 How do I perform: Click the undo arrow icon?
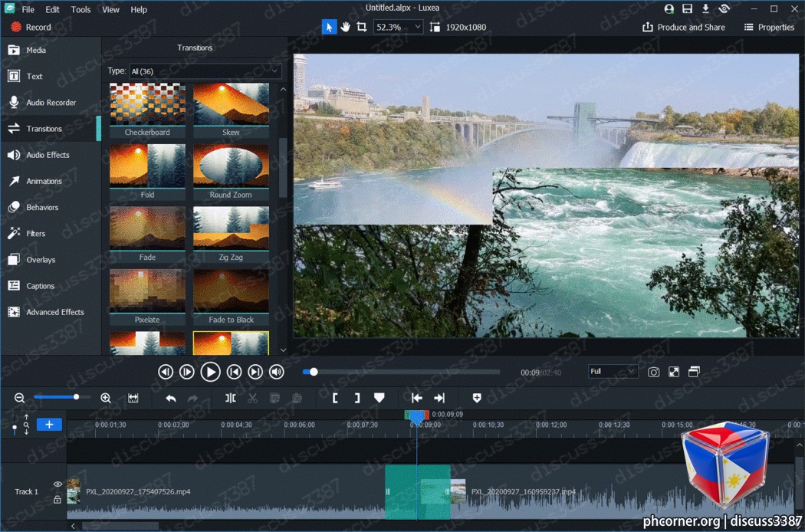pyautogui.click(x=171, y=398)
